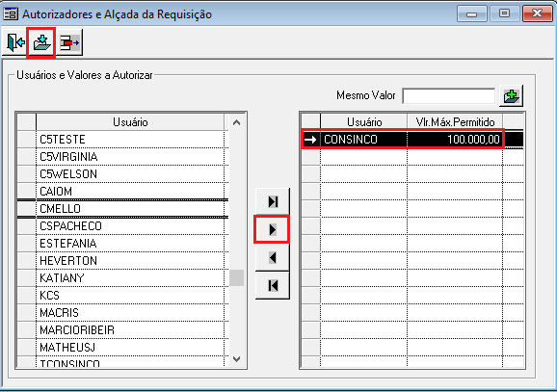Click the Mesmo Valor input field
Screen dimensions: 557x392
(449, 96)
